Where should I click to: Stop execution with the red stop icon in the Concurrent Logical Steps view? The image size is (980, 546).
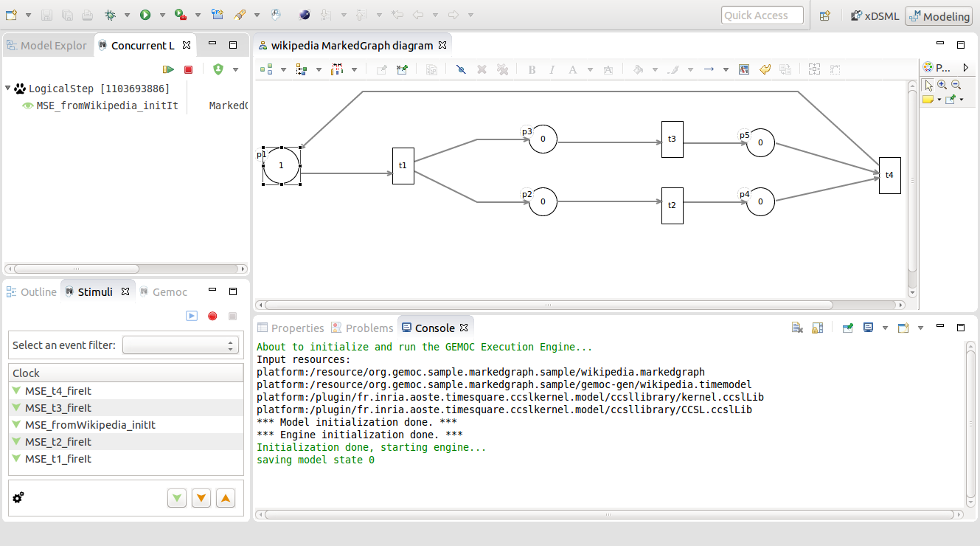[x=188, y=69]
